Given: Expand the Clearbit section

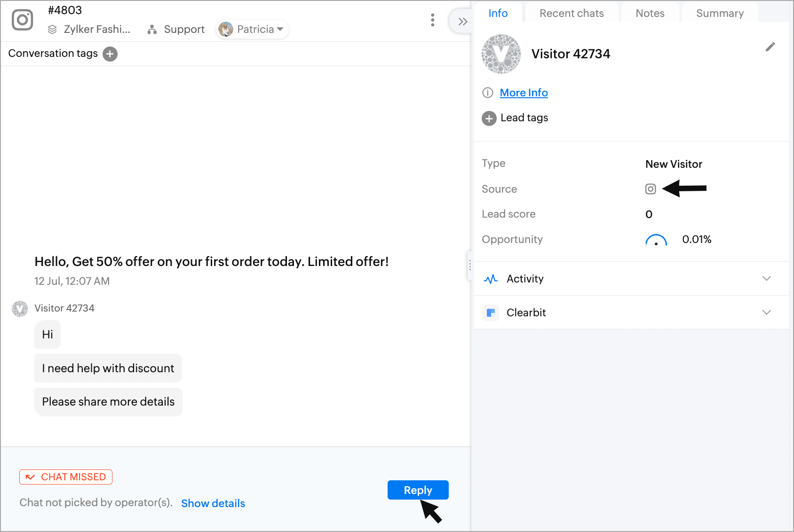Looking at the screenshot, I should coord(766,313).
